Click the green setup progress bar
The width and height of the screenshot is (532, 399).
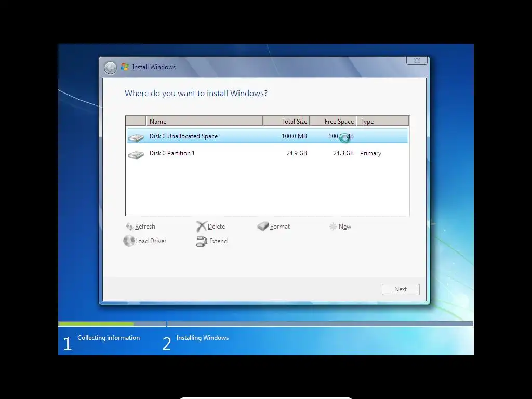(96, 324)
